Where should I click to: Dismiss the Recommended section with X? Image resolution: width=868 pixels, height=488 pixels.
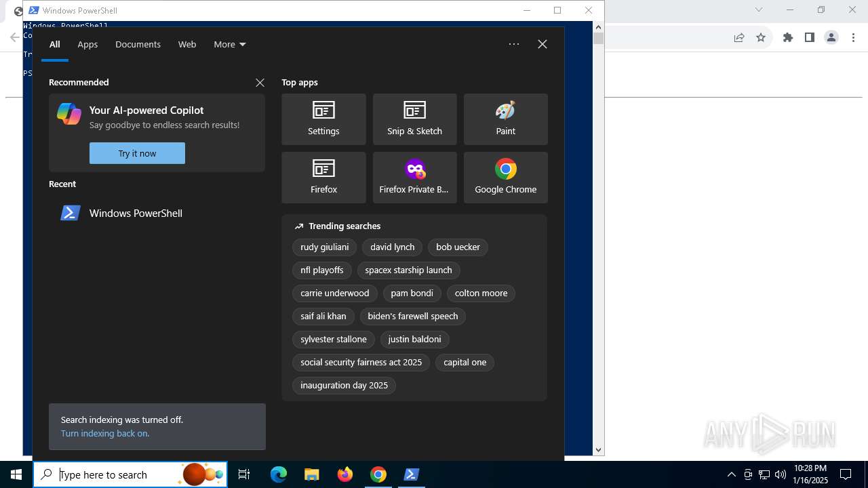point(260,82)
